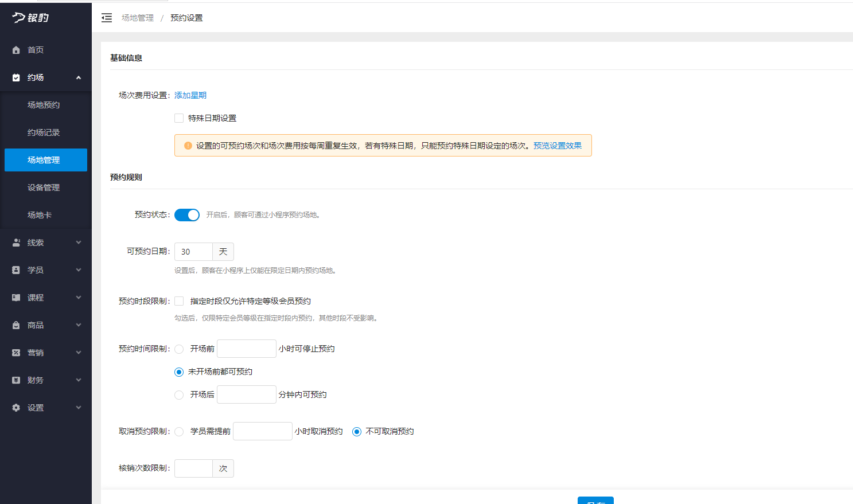Click the sidebar collapse icon at top
This screenshot has width=853, height=504.
coord(106,18)
